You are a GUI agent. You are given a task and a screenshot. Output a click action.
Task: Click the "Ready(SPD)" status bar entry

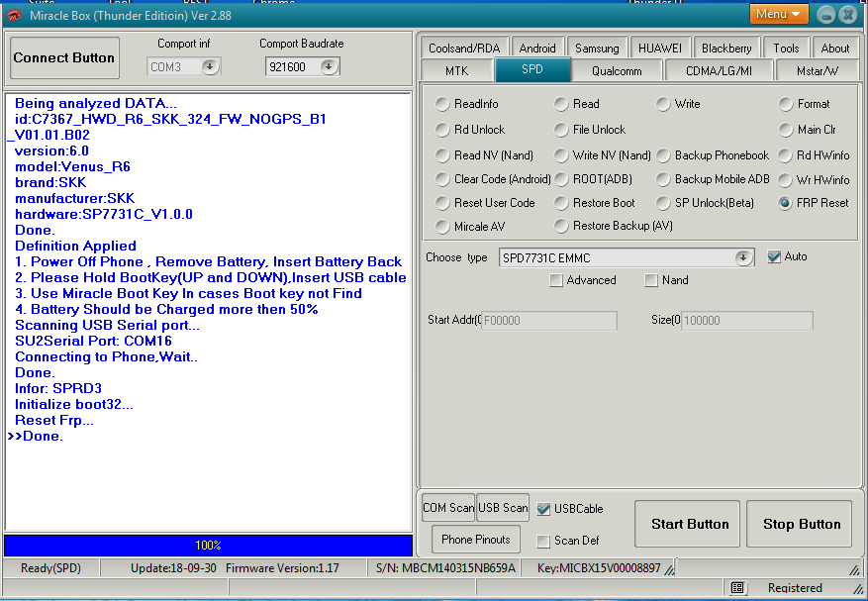click(x=50, y=568)
